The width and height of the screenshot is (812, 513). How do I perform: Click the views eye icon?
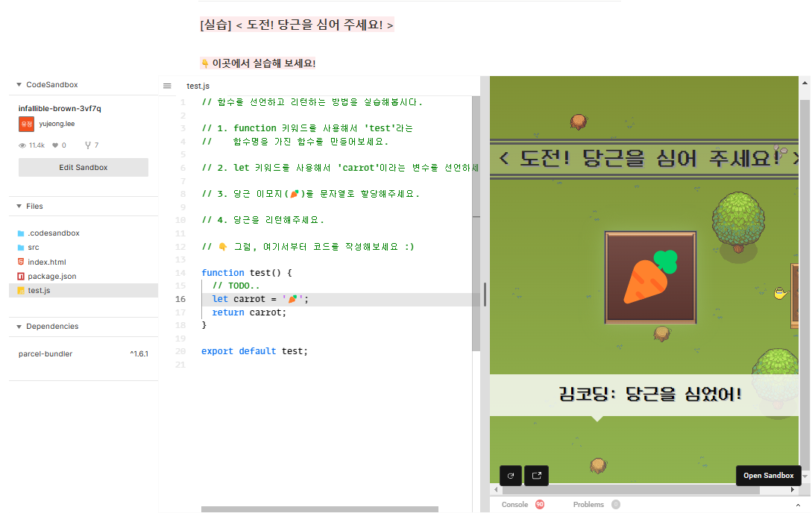pos(22,145)
